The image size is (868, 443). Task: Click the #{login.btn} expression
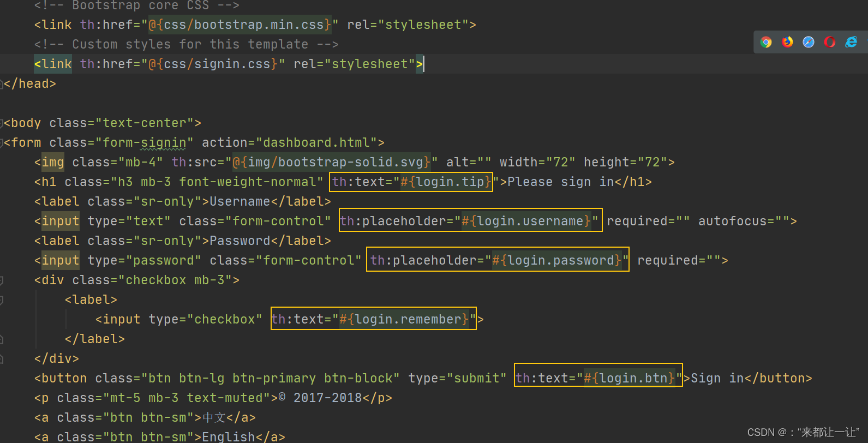tap(630, 379)
